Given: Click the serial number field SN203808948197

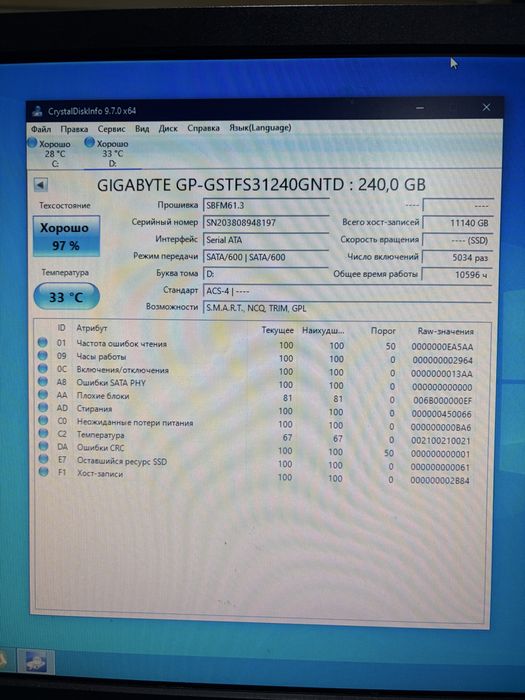Looking at the screenshot, I should pyautogui.click(x=266, y=222).
